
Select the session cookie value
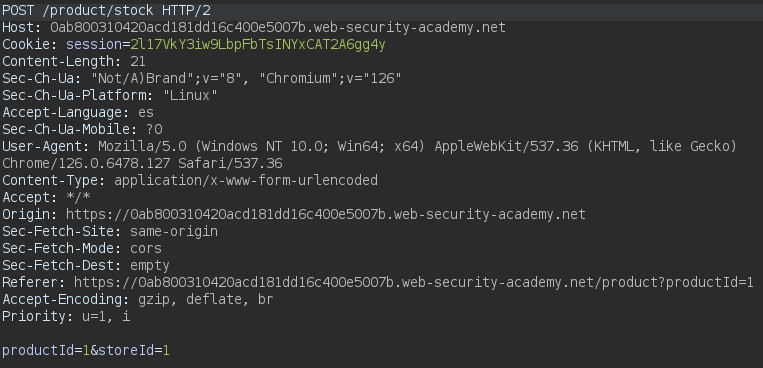(257, 45)
